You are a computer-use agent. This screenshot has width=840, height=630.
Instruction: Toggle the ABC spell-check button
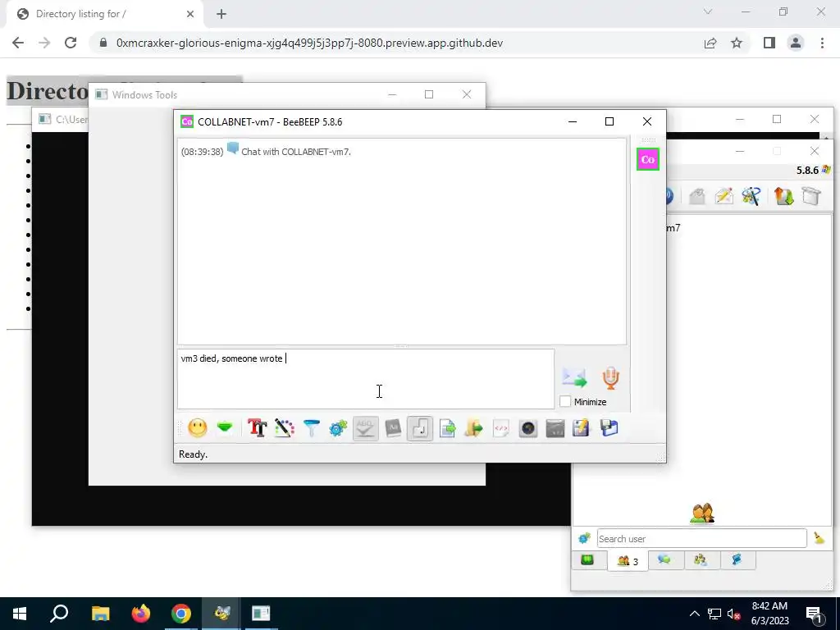pyautogui.click(x=365, y=428)
